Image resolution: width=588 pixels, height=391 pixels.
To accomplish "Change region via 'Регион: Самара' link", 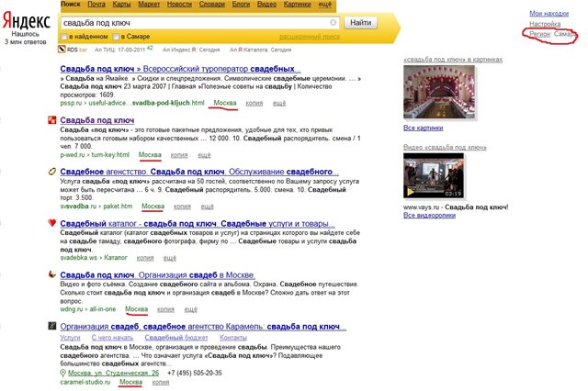I will click(552, 34).
